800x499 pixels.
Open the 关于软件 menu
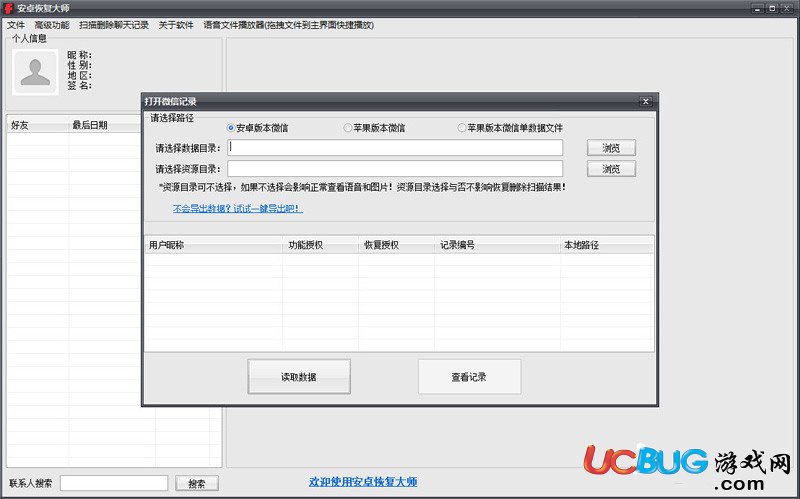(x=176, y=25)
